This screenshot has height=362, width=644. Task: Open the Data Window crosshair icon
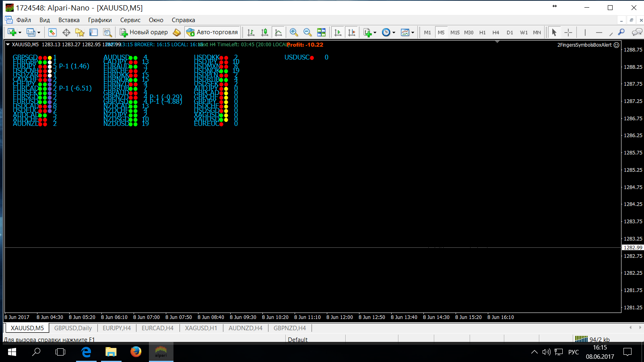[x=66, y=32]
